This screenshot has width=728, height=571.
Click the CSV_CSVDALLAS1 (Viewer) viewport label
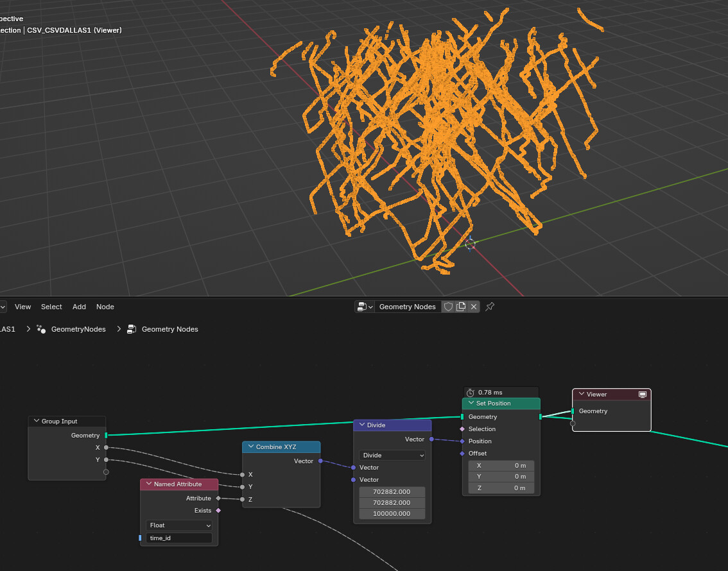pyautogui.click(x=74, y=30)
